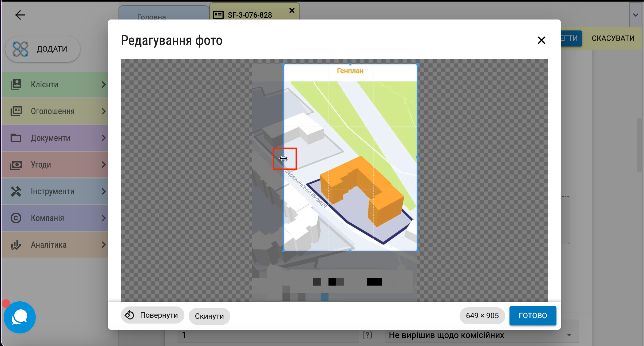Click the Компанія copyright icon
The height and width of the screenshot is (346, 644).
[x=16, y=218]
